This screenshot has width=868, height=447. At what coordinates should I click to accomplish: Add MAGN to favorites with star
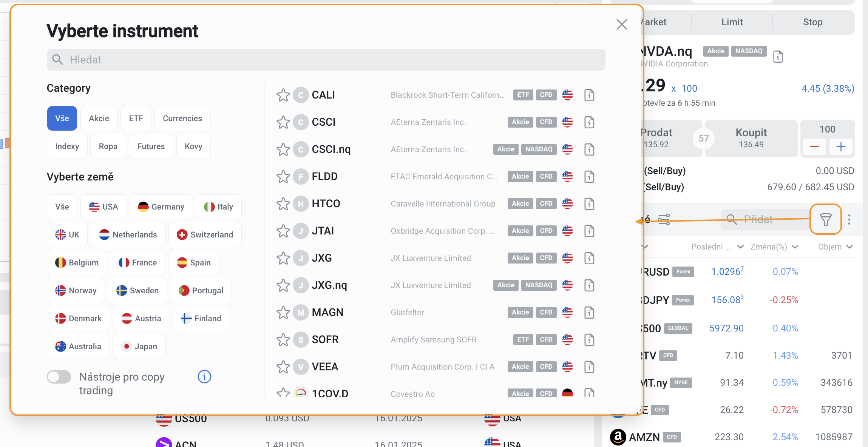pos(283,313)
